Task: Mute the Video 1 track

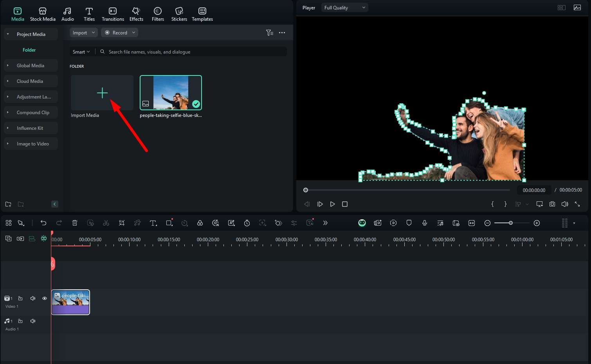Action: point(33,298)
